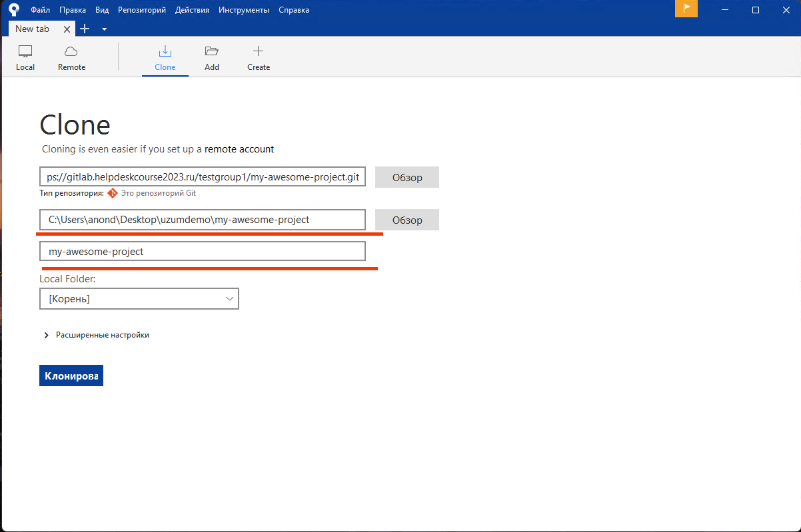Add a new tab with plus icon
This screenshot has height=532, width=801.
(x=85, y=29)
